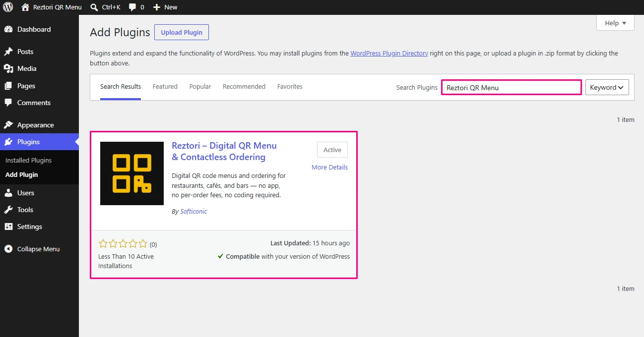Click the Plugins plug icon

pyautogui.click(x=8, y=142)
